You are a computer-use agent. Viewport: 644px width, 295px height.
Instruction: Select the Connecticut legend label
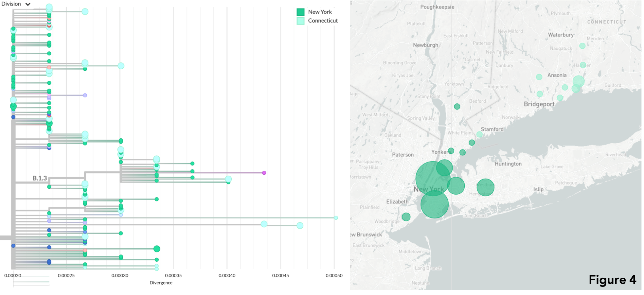point(323,21)
